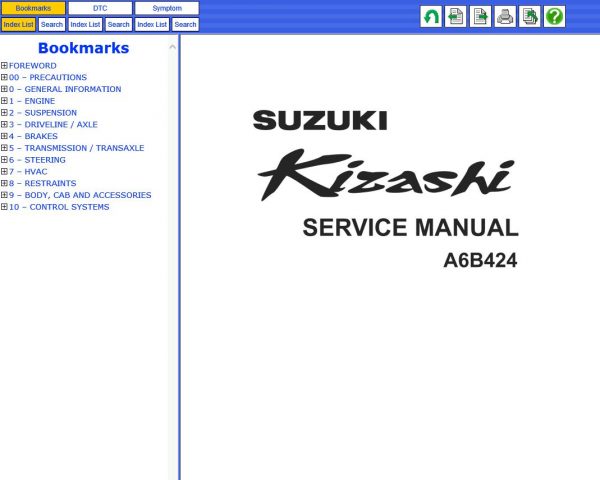Expand the 5 – TRANSMISSION / TRANSAXLE node
The width and height of the screenshot is (600, 480).
tap(4, 148)
